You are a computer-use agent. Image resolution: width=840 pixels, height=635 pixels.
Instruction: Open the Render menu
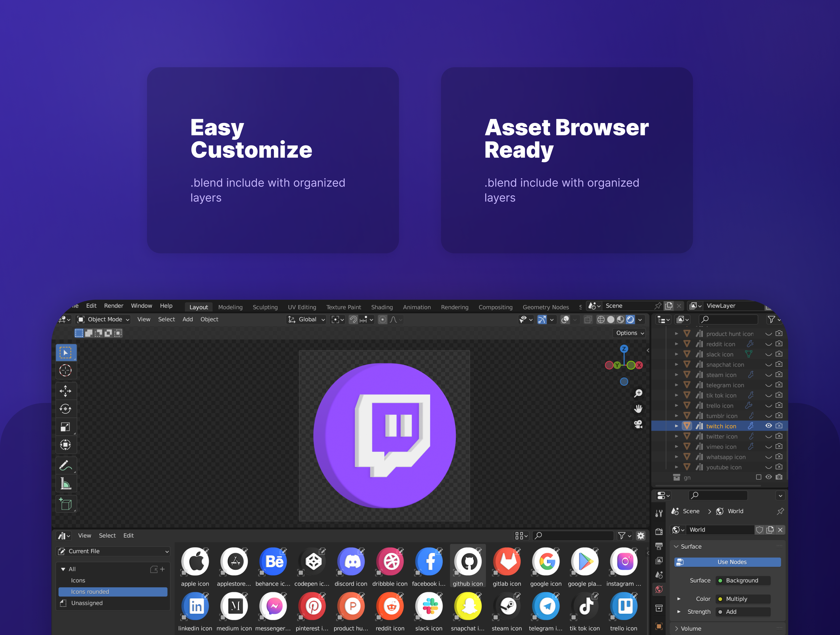(x=114, y=306)
